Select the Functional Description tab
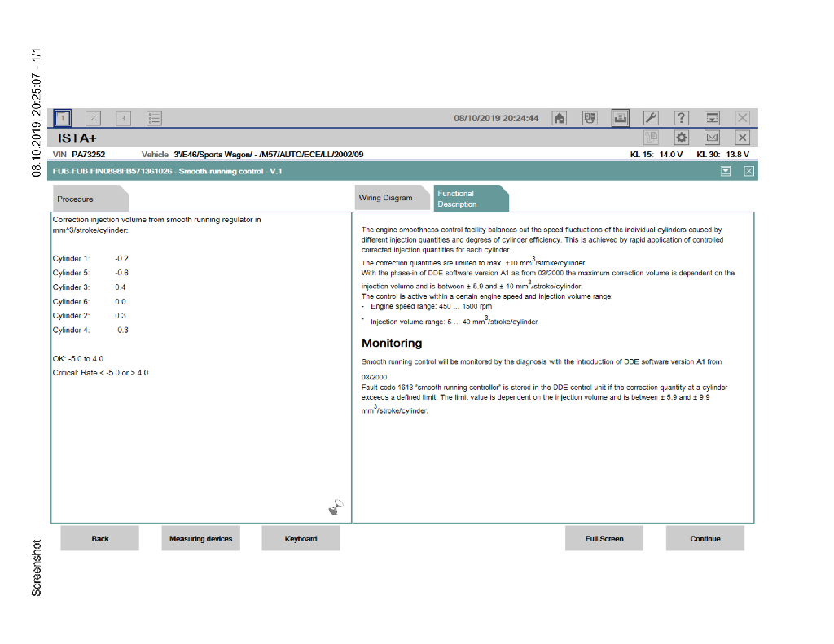Viewport: 834px width, 644px height. (472, 199)
